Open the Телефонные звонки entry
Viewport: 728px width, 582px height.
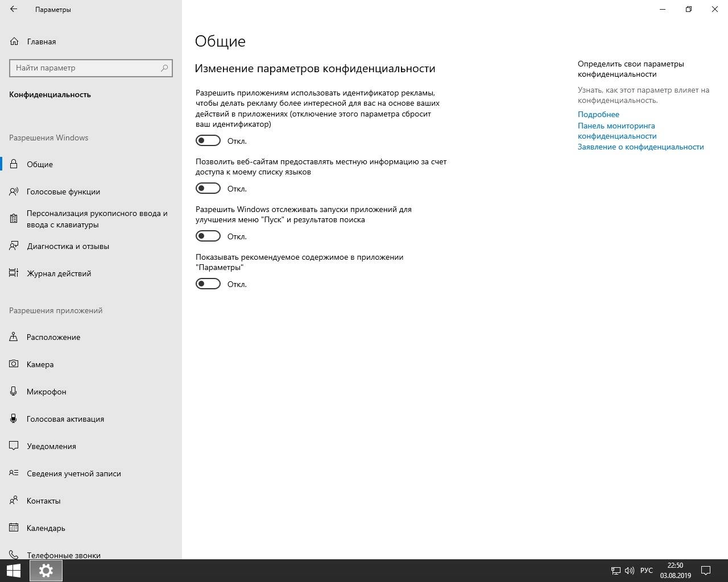(91, 554)
